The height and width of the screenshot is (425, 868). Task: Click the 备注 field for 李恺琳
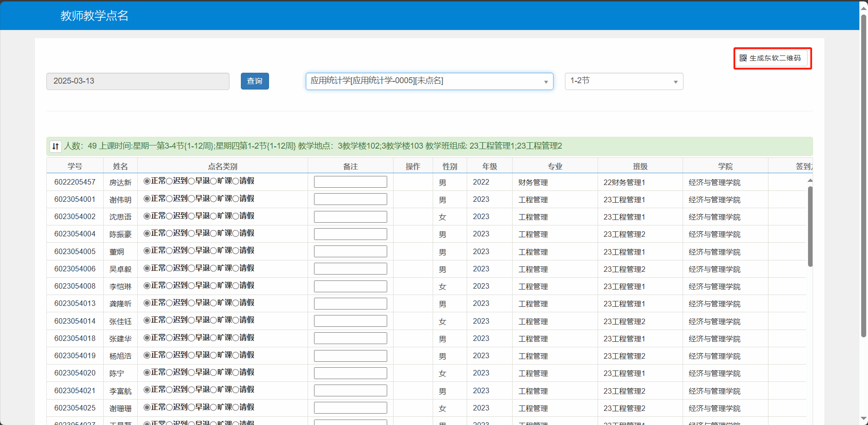(350, 286)
